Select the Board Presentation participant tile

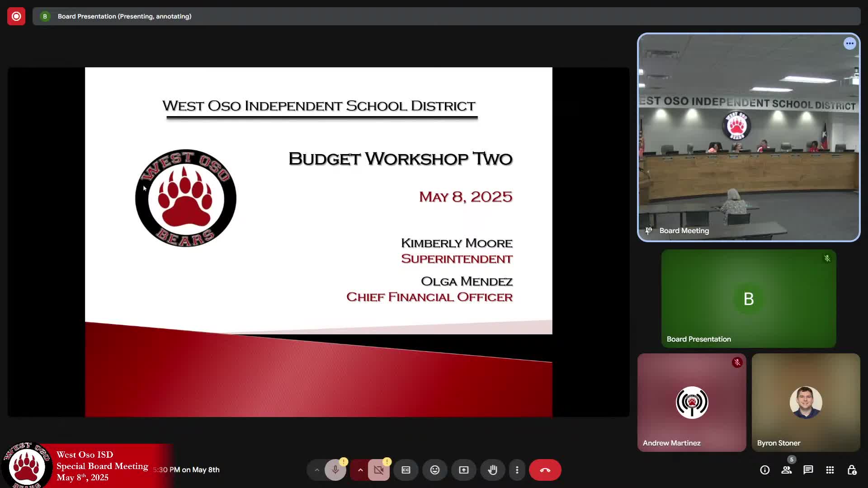(749, 299)
